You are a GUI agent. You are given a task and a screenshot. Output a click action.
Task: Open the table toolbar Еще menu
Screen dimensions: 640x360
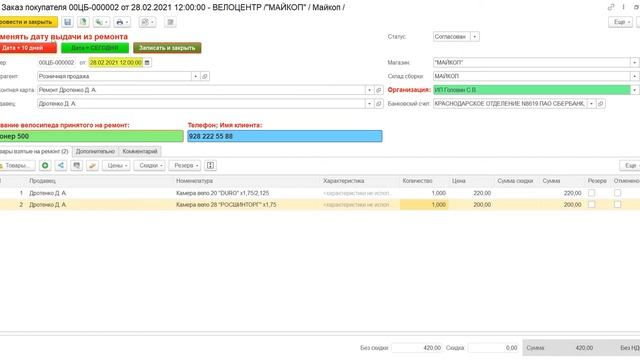(x=630, y=165)
